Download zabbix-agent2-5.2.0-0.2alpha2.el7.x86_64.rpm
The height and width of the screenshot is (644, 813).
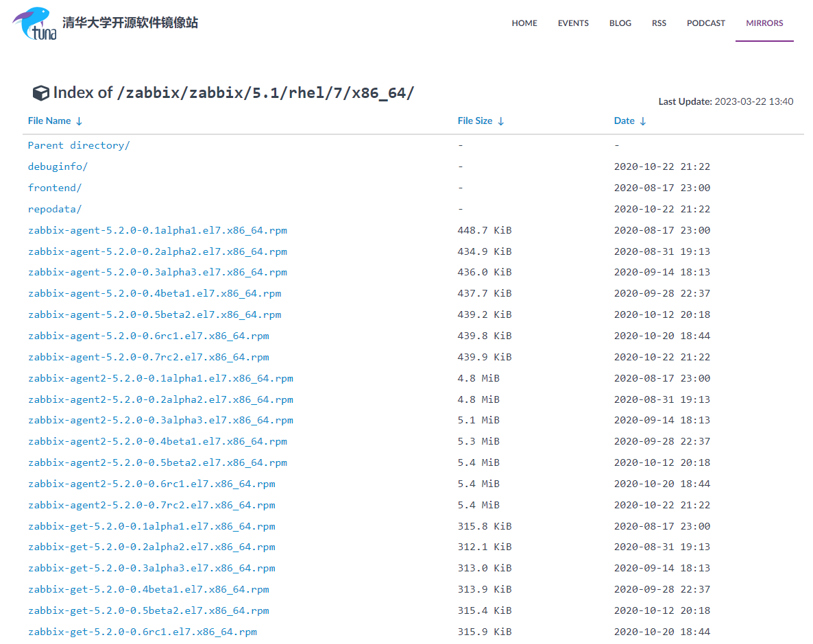[160, 400]
